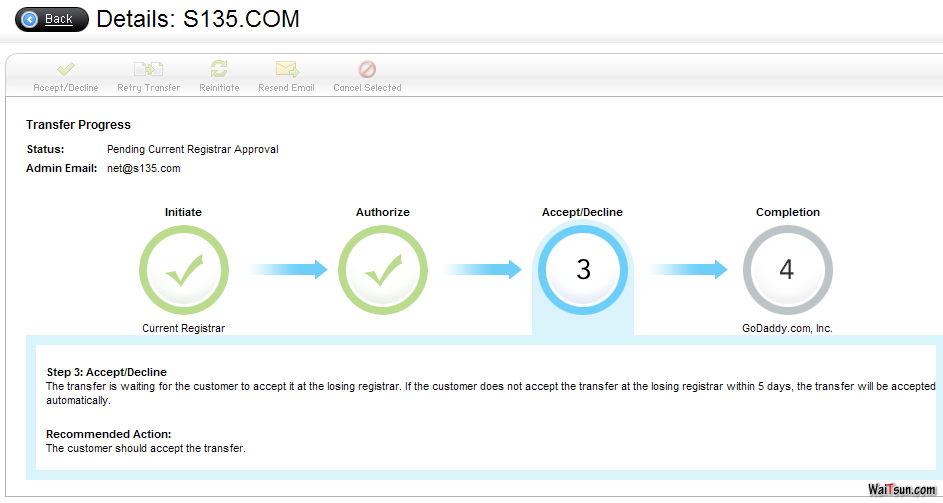
Task: Click the Recommended Action heading
Action: (109, 434)
